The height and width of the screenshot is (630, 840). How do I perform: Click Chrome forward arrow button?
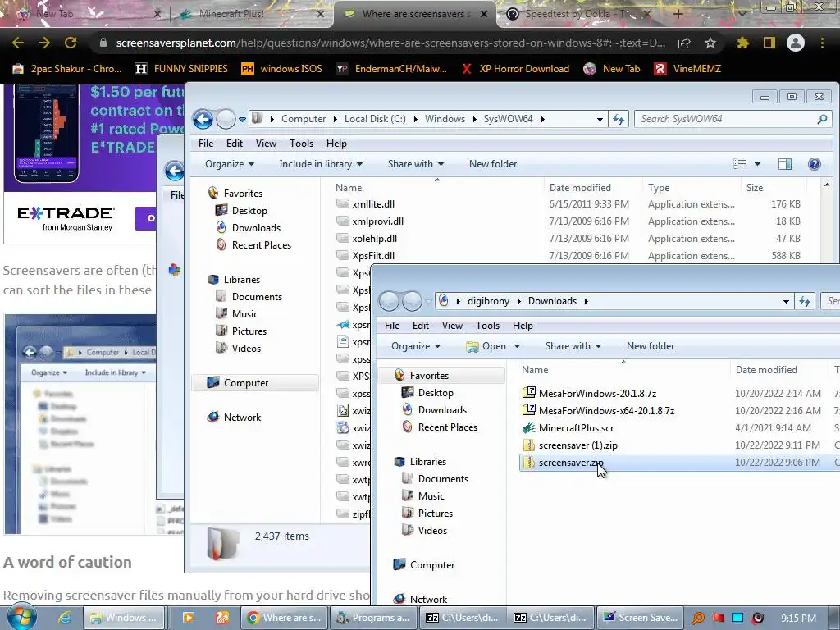tap(44, 43)
